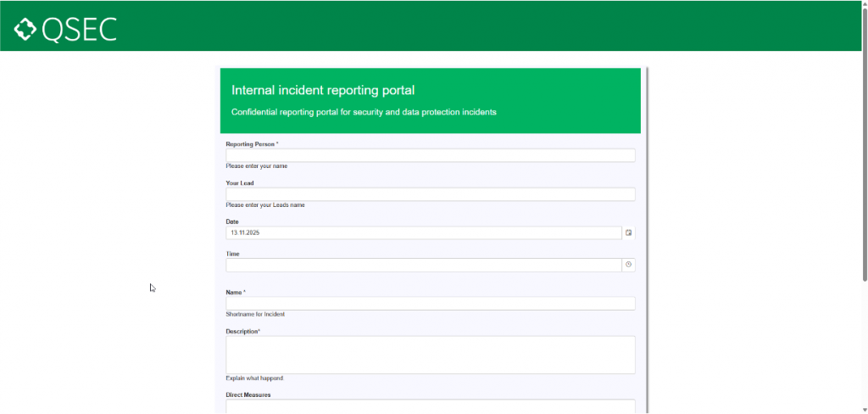The height and width of the screenshot is (414, 868).
Task: Click the QSEC wordmark text in header
Action: 79,29
